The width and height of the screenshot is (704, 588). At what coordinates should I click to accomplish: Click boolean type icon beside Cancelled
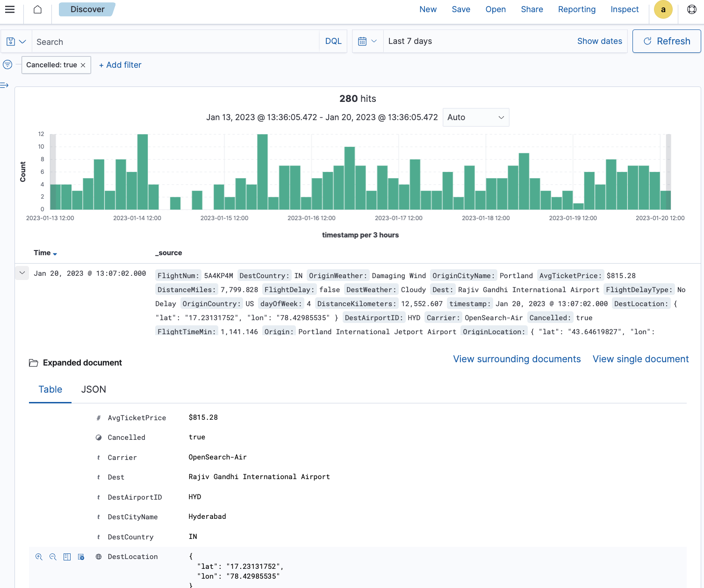99,437
